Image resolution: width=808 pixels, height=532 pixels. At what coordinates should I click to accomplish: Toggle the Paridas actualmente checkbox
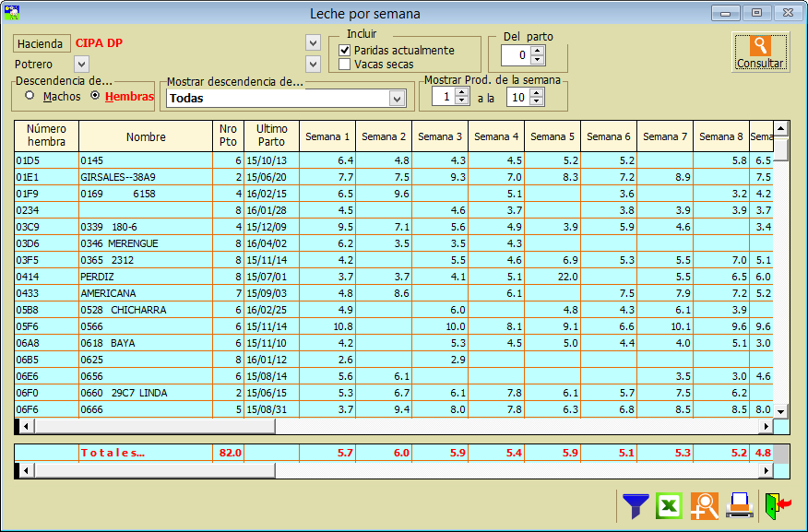[x=345, y=50]
